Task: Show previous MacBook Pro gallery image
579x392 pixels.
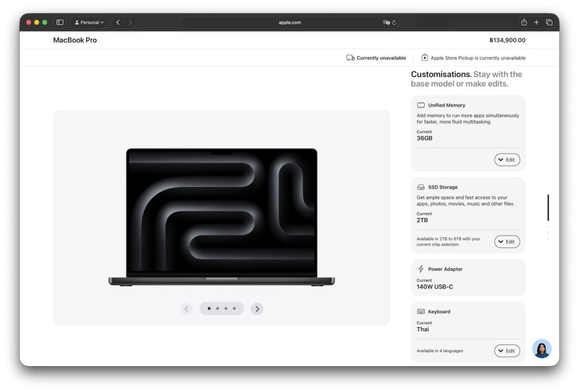Action: tap(187, 308)
